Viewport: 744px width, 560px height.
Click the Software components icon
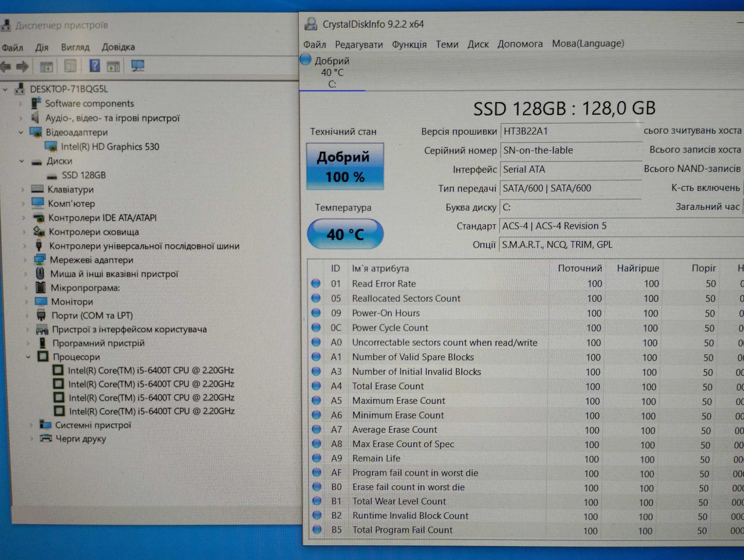(x=36, y=103)
